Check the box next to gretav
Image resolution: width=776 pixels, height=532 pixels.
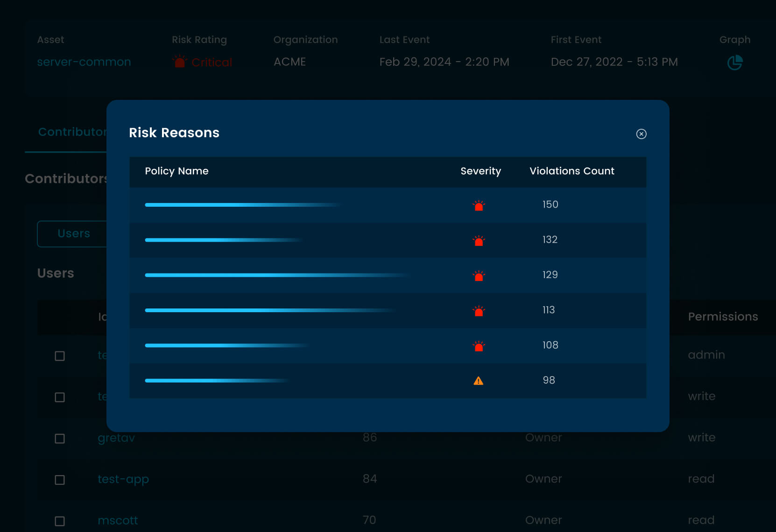pyautogui.click(x=59, y=439)
